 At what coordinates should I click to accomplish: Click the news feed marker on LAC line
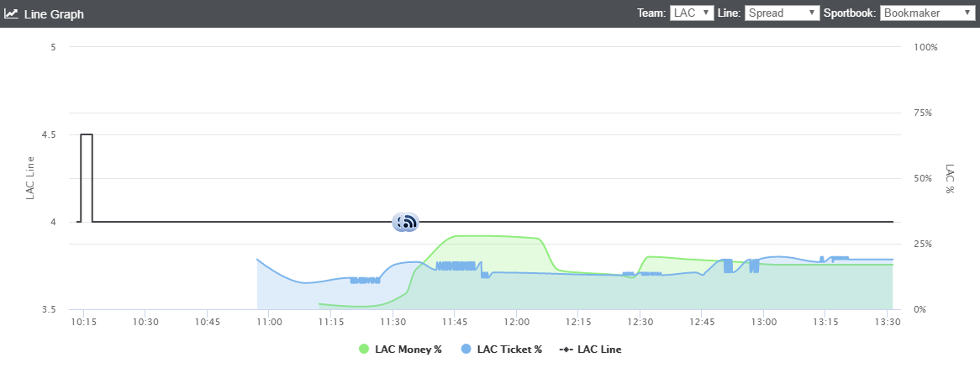click(408, 222)
